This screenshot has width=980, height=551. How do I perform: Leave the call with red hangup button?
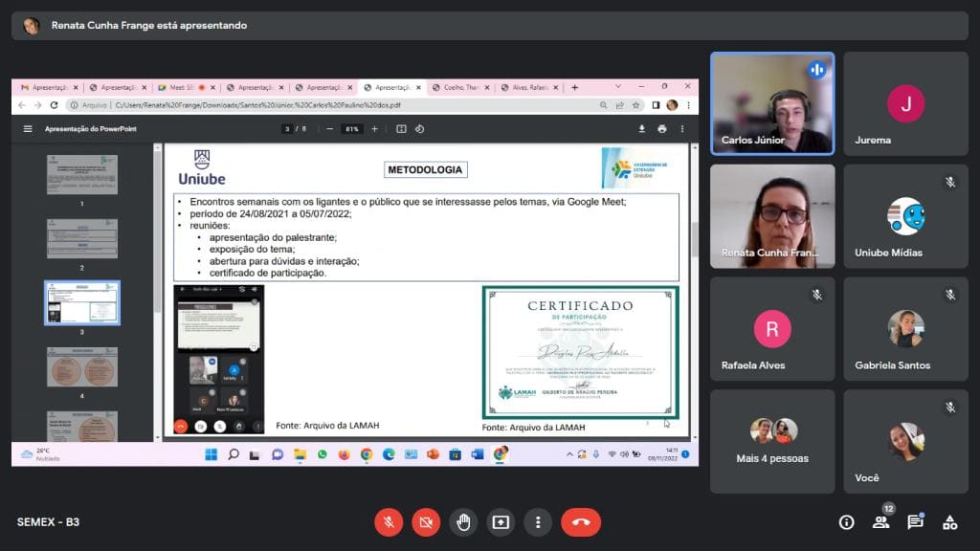[581, 522]
